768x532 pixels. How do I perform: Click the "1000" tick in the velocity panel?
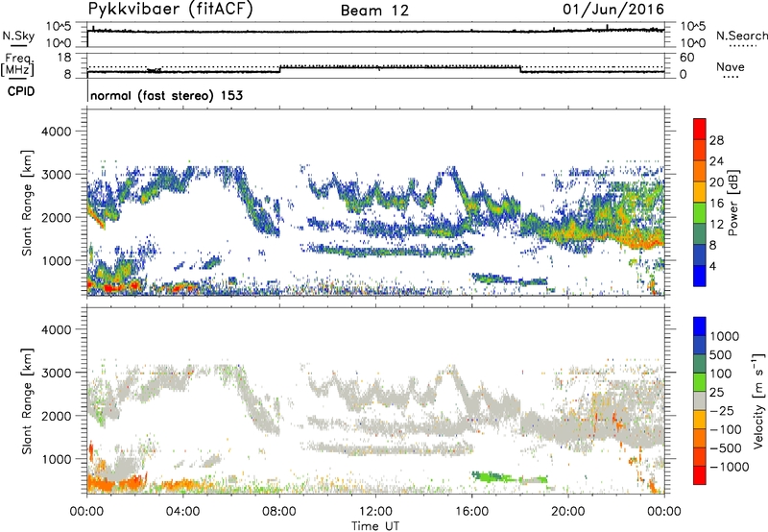(x=57, y=459)
